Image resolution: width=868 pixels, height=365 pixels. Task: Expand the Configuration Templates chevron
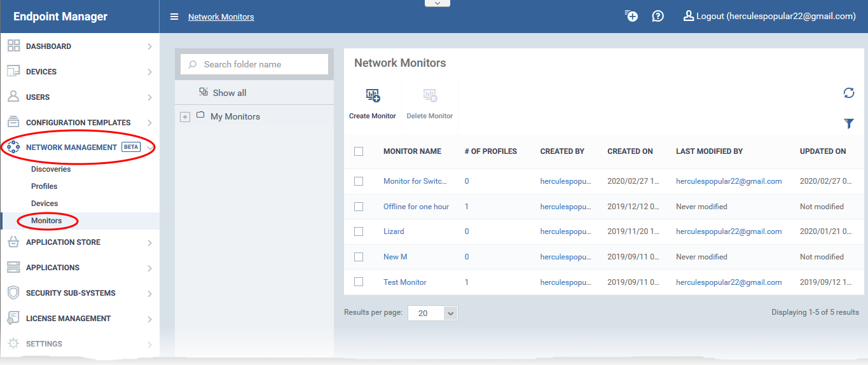[x=149, y=123]
